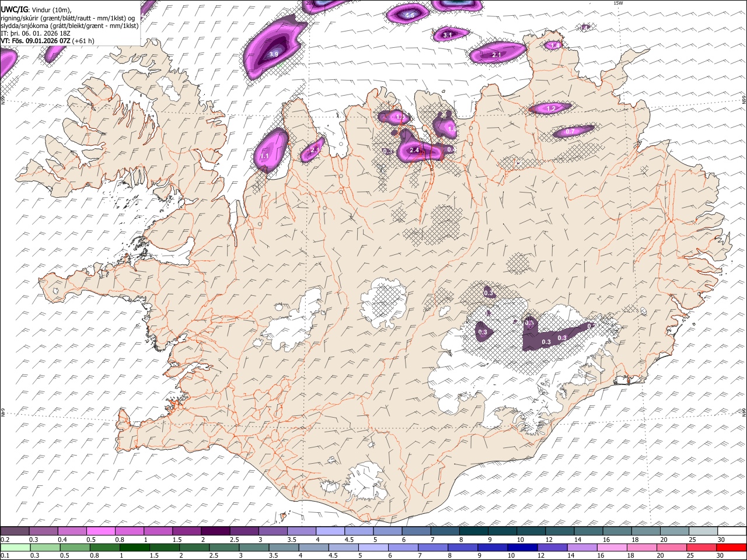The height and width of the screenshot is (560, 747).
Task: Click the 15W longitude label
Action: pyautogui.click(x=618, y=3)
